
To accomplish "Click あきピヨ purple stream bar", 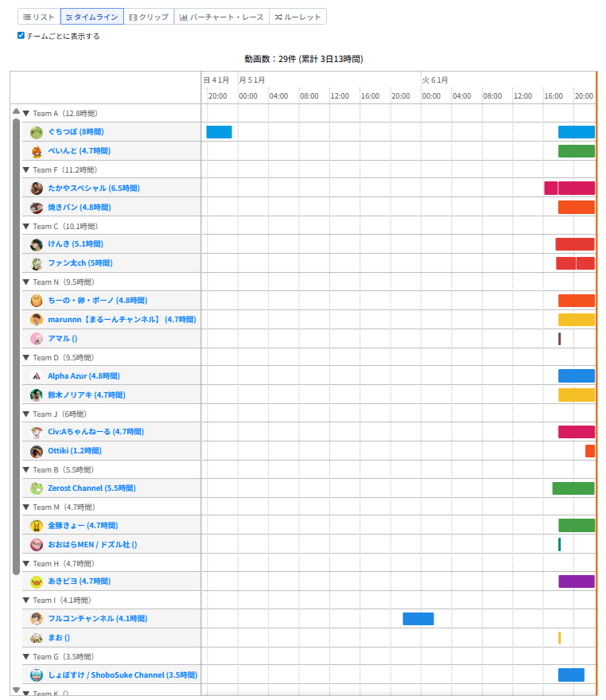I will 577,581.
